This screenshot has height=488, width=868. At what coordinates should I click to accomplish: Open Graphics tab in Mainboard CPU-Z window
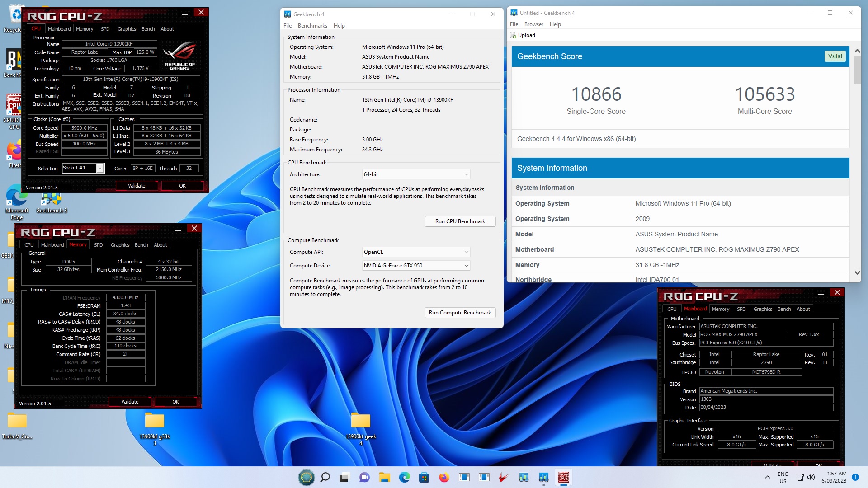click(x=763, y=309)
